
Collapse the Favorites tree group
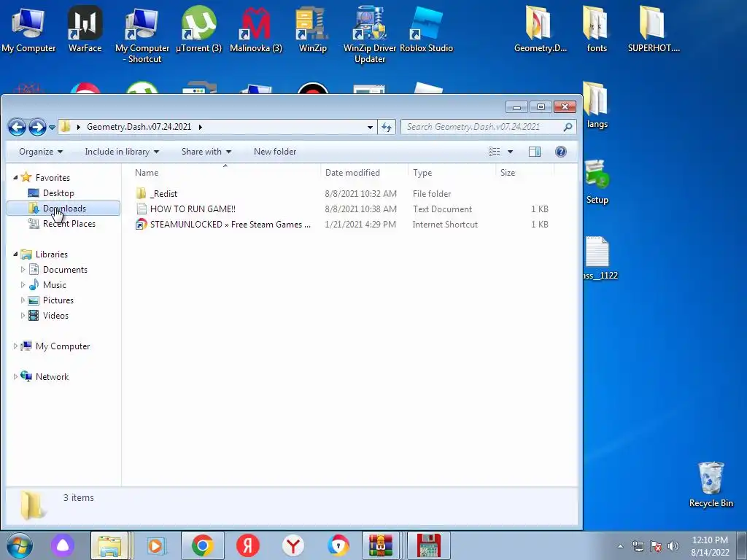tap(15, 177)
